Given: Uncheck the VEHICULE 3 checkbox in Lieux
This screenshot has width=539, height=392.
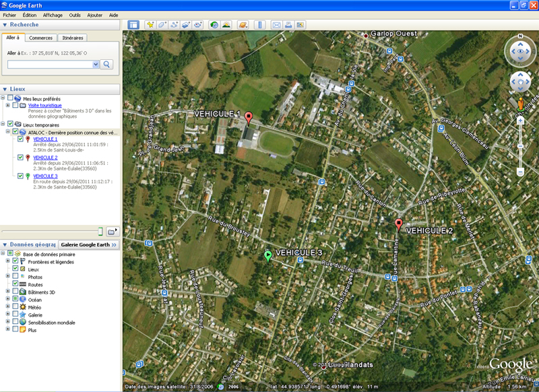Looking at the screenshot, I should [x=20, y=176].
